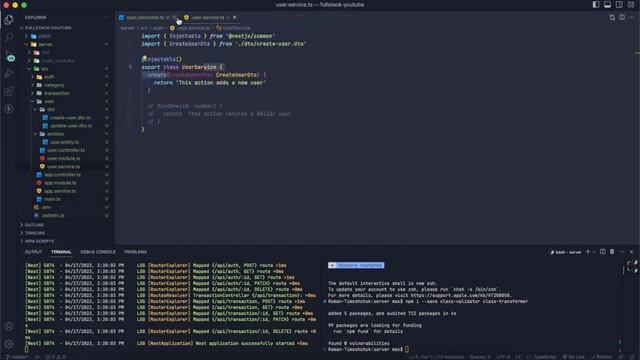Open the Manage gear icon
Image resolution: width=640 pixels, height=360 pixels.
(9, 344)
